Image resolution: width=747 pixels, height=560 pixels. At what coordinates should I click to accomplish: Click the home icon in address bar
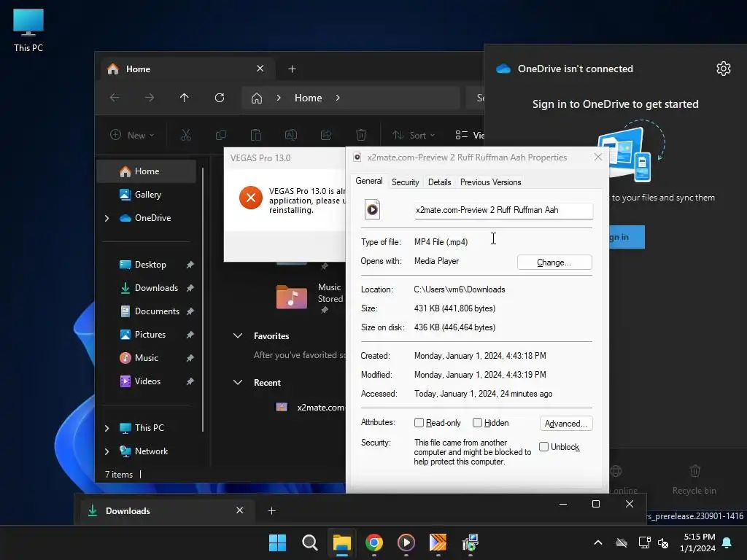click(x=257, y=98)
